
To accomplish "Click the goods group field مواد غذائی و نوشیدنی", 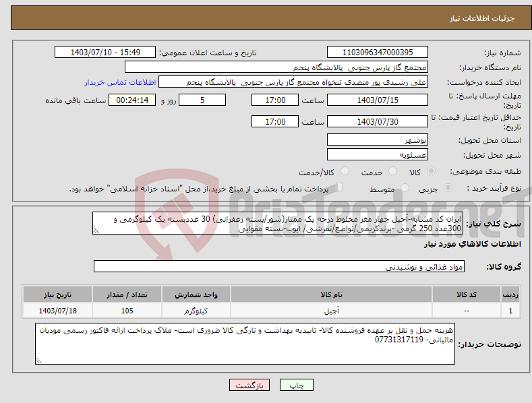I will (x=279, y=266).
